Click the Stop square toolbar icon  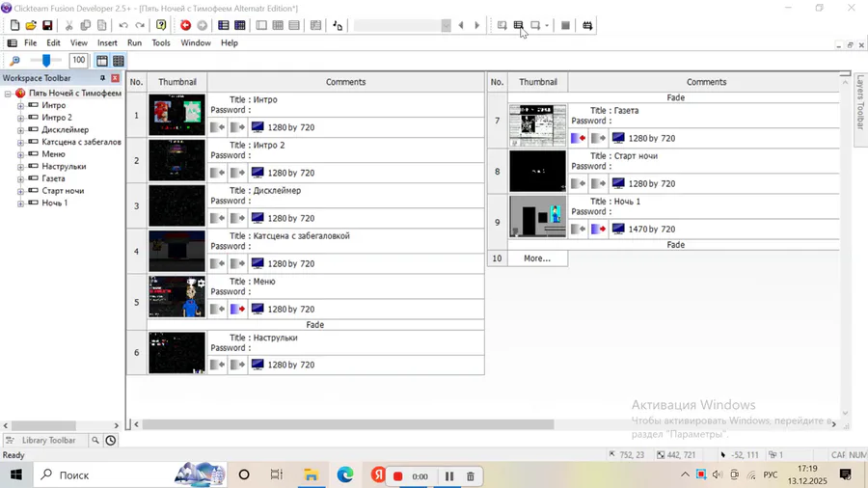[565, 25]
